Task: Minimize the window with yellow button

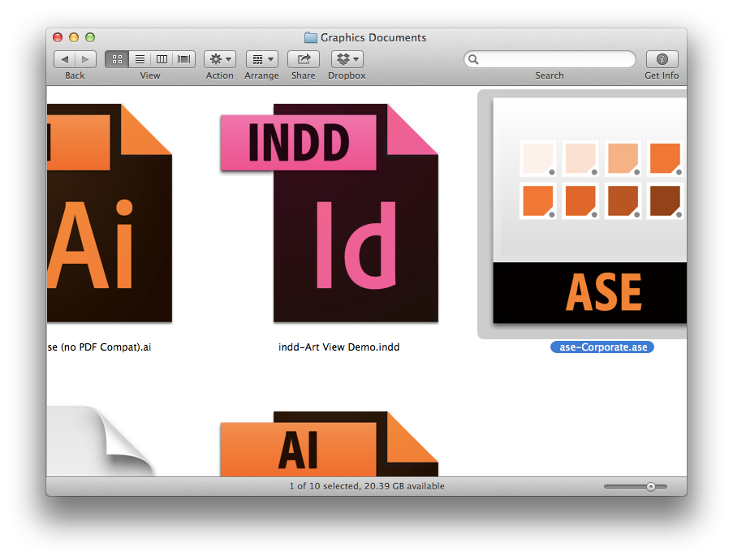Action: 74,37
